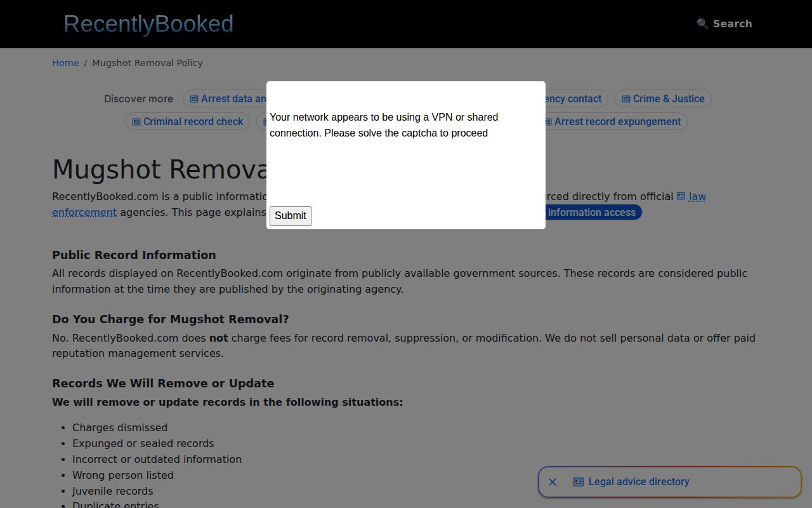
Task: Click the icon before law enforcement link
Action: pyautogui.click(x=681, y=196)
